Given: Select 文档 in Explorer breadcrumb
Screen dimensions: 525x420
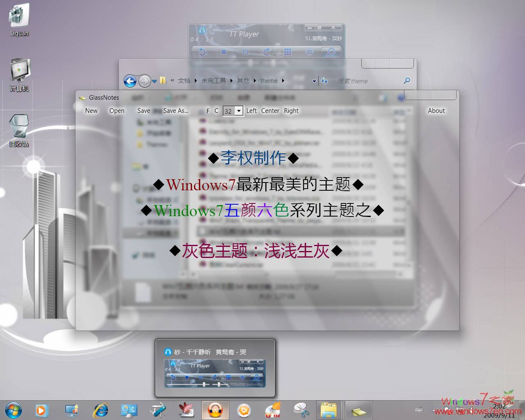Looking at the screenshot, I should coord(184,81).
